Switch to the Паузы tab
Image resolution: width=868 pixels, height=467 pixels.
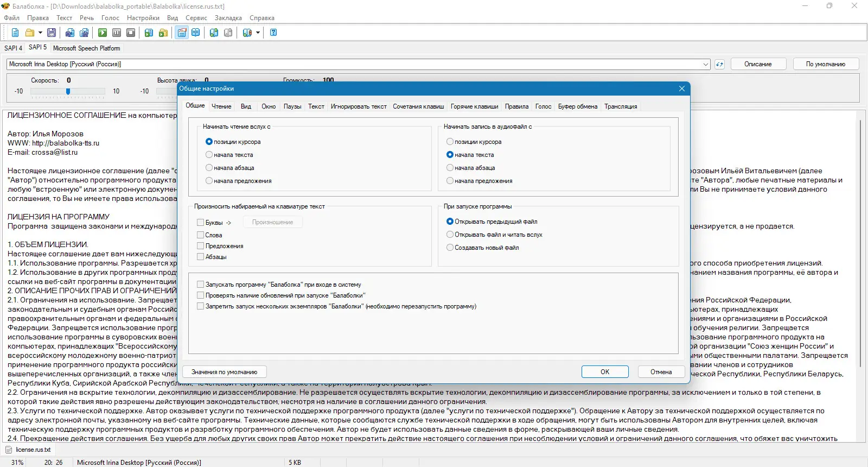click(292, 106)
